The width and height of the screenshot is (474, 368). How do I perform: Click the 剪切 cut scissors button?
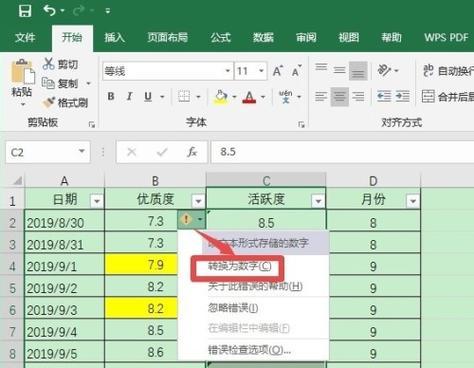click(x=60, y=64)
